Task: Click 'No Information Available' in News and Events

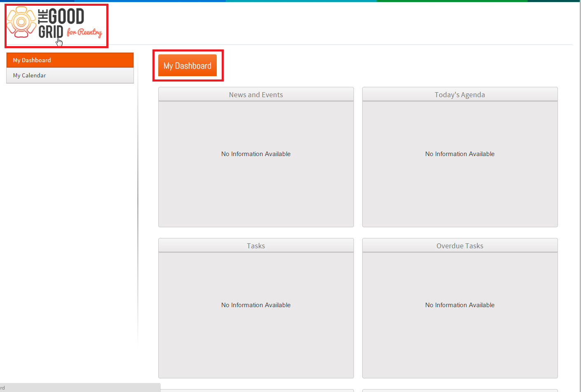Action: (256, 154)
